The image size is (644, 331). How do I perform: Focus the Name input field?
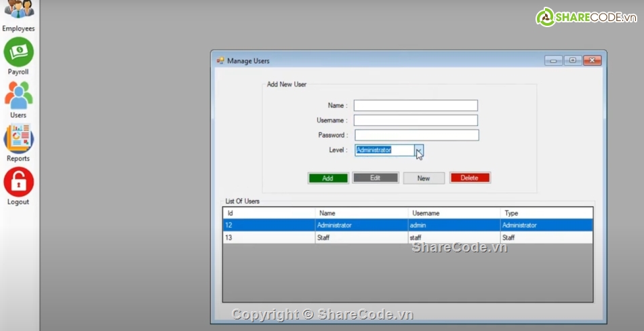pos(416,105)
